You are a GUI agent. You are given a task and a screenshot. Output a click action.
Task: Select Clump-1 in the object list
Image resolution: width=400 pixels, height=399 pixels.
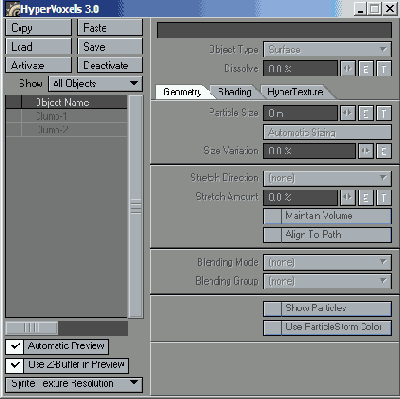74,116
